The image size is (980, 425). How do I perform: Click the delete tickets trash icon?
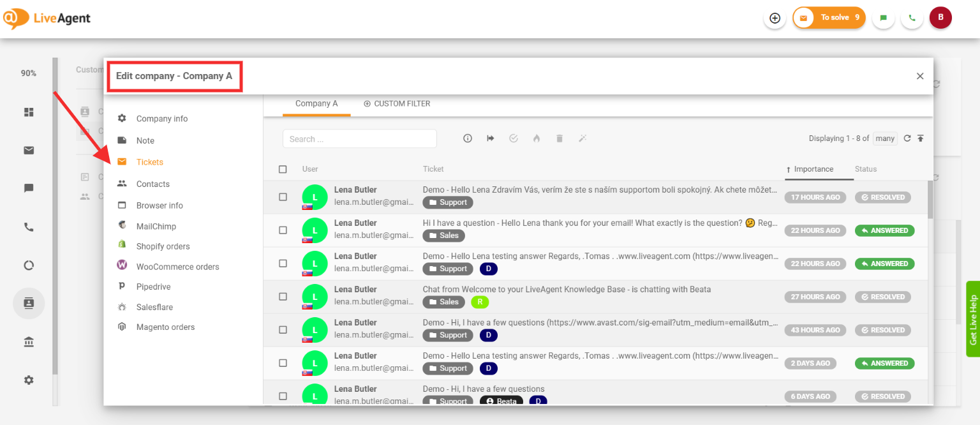coord(560,138)
